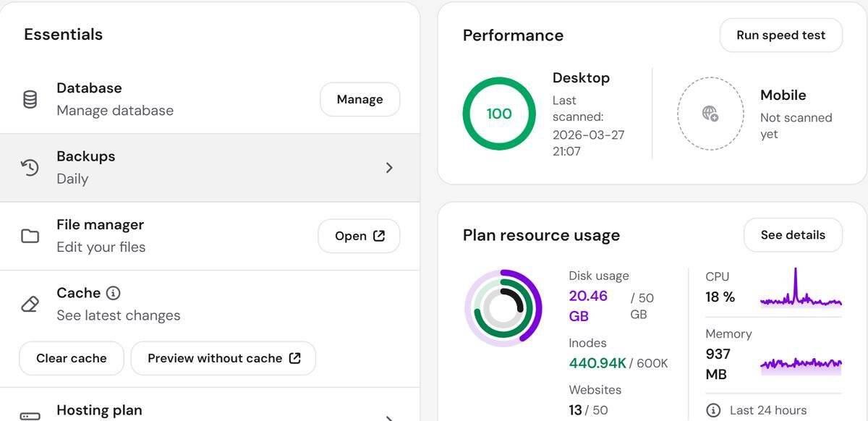Click Edit your files text
The height and width of the screenshot is (421, 868).
(101, 247)
